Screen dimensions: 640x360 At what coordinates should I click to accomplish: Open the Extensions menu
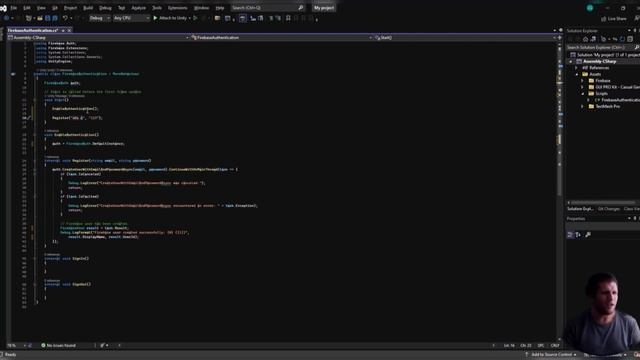pos(178,8)
